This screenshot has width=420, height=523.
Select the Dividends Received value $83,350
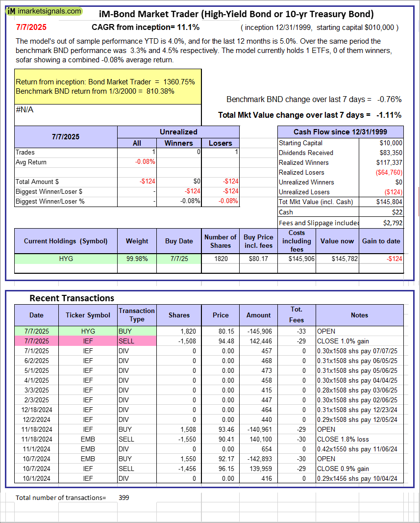(381, 153)
